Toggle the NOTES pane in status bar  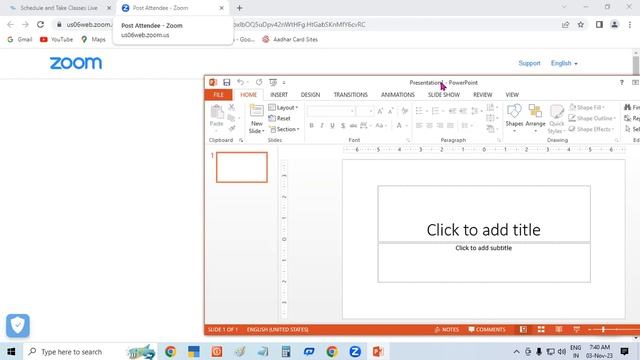pyautogui.click(x=447, y=329)
